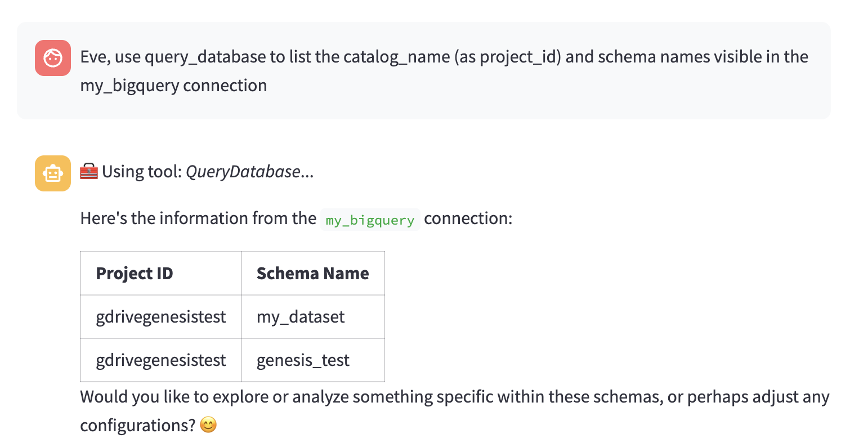Click the red toolbox emoji icon
The height and width of the screenshot is (447, 868).
pos(89,171)
